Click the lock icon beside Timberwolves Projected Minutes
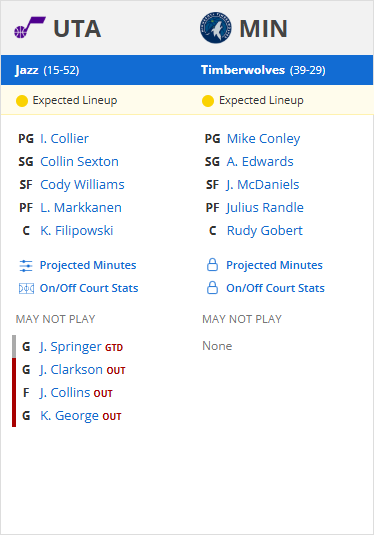Image resolution: width=374 pixels, height=535 pixels. (212, 265)
